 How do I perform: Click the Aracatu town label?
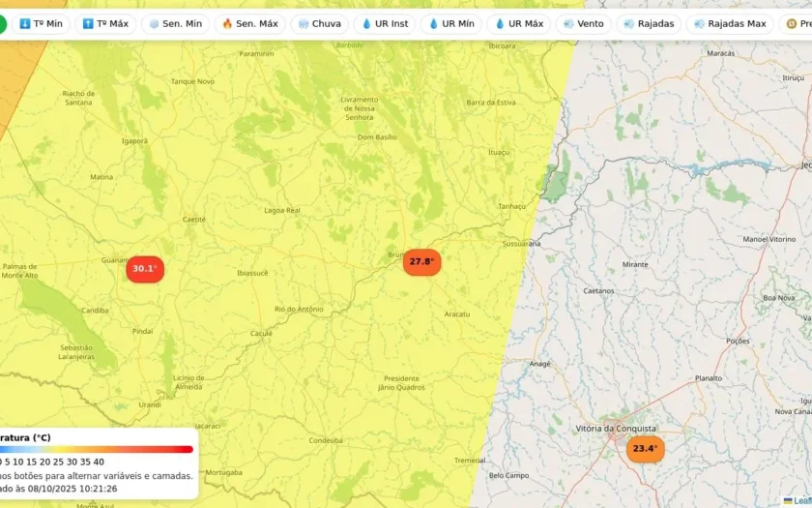457,314
